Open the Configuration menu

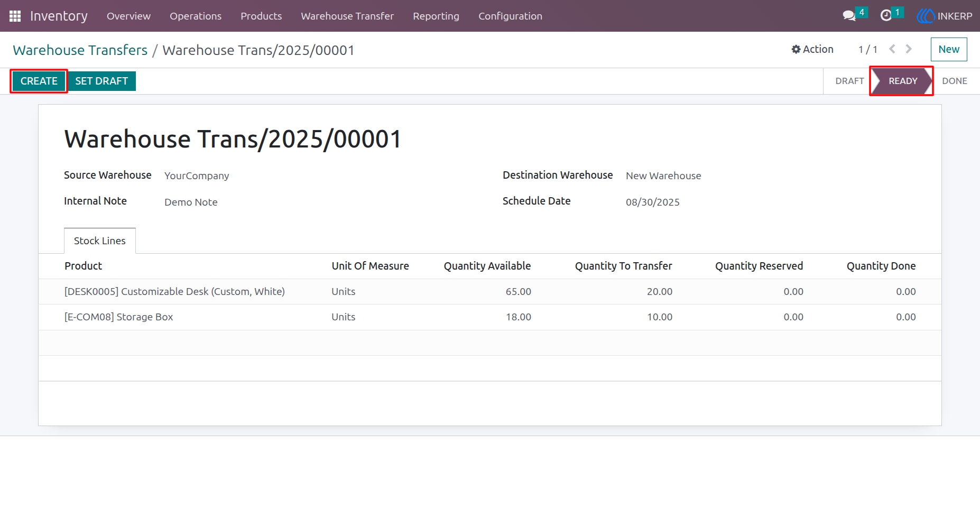(510, 16)
